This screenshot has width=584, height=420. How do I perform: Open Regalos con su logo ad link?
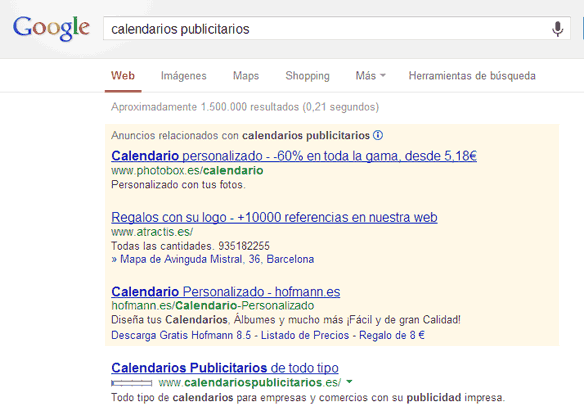pos(274,217)
